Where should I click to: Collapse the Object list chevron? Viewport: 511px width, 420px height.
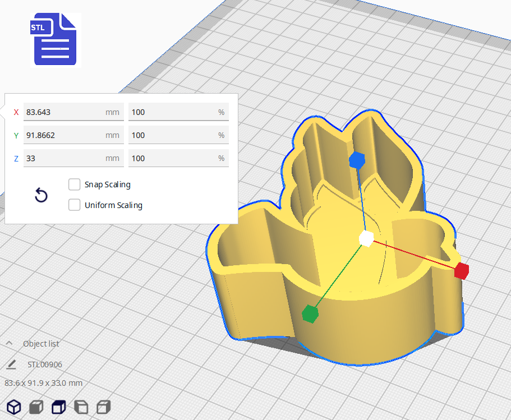coord(9,344)
